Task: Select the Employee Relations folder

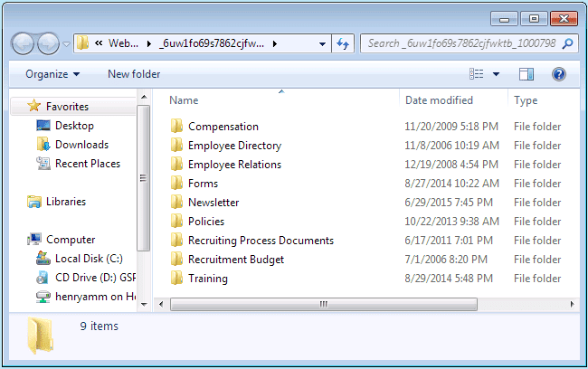Action: point(234,165)
